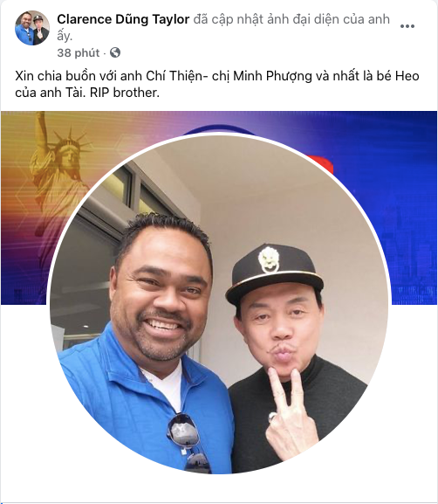Click the 'RIP brother.' text in caption
The image size is (438, 504).
point(125,93)
